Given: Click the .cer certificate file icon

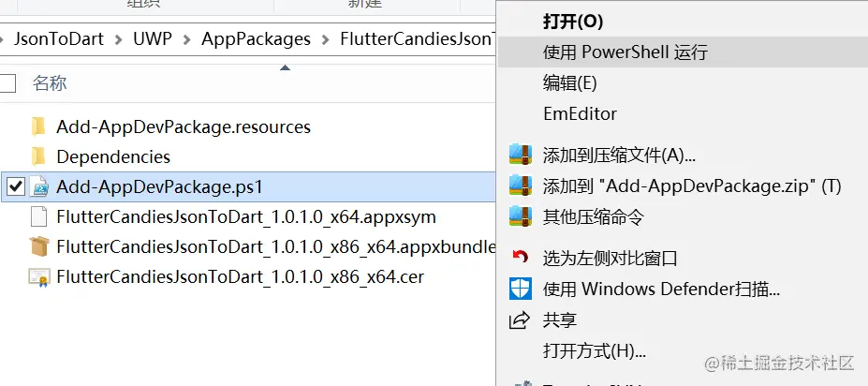Looking at the screenshot, I should [38, 277].
